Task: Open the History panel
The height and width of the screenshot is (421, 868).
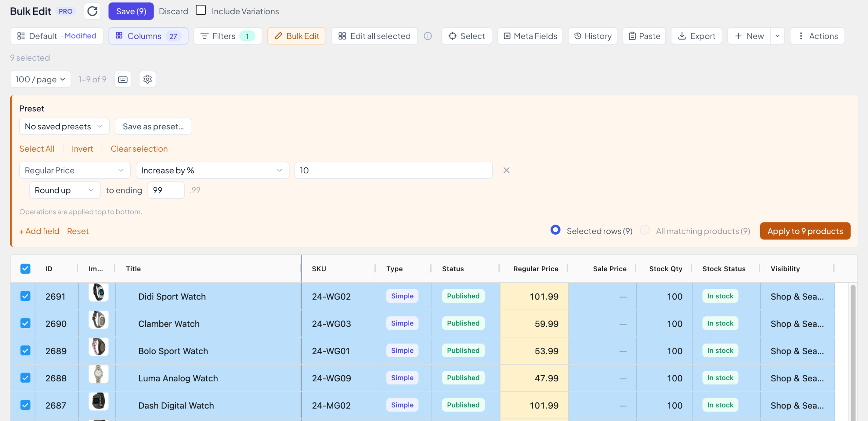Action: [593, 36]
